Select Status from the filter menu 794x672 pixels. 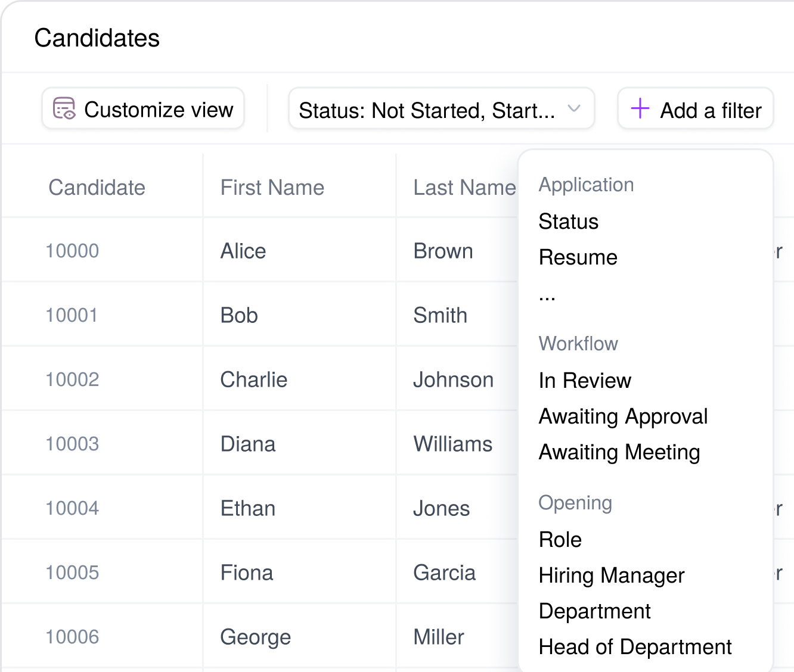568,222
